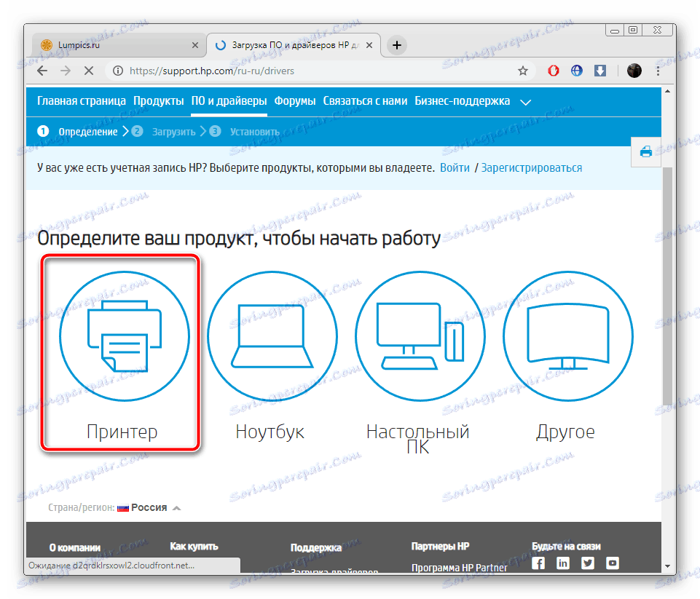The image size is (700, 599).
Task: Click the Войти sign-in link
Action: 455,168
